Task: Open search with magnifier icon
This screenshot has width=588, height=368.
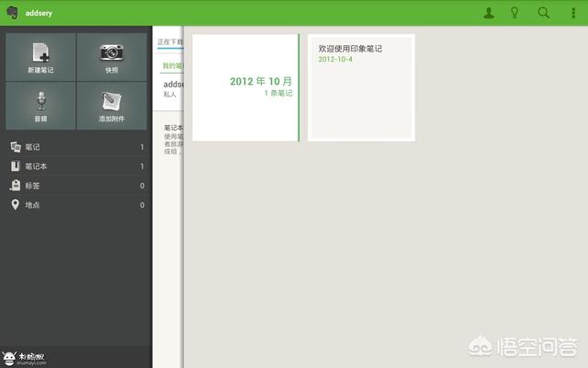Action: [x=543, y=13]
